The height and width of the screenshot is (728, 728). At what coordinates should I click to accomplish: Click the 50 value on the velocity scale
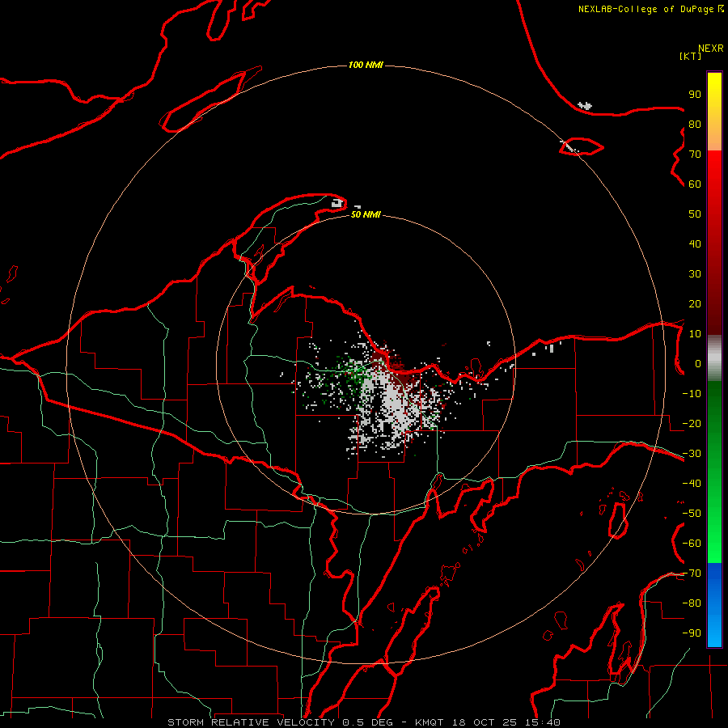click(x=695, y=214)
